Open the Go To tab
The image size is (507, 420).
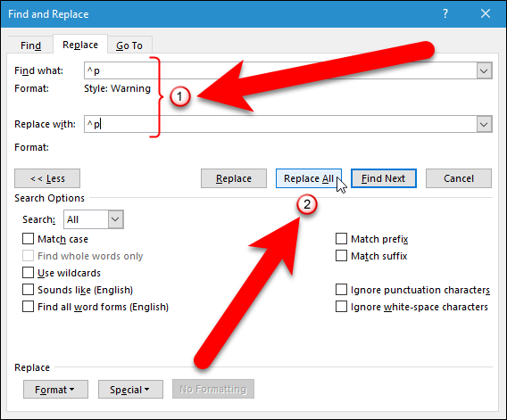click(x=129, y=45)
